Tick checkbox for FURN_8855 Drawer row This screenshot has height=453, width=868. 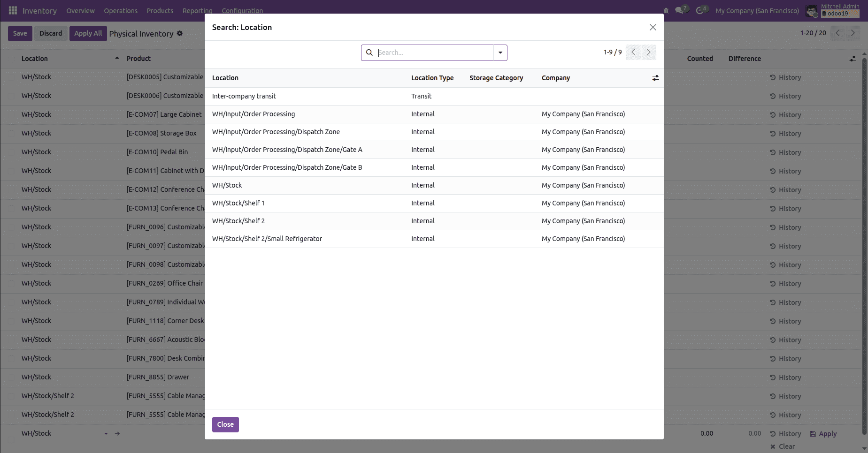(x=11, y=377)
